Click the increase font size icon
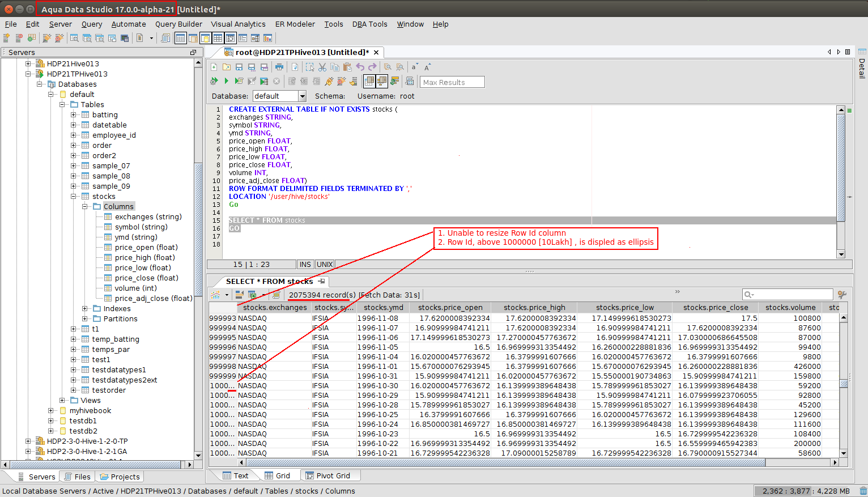The height and width of the screenshot is (497, 868). coord(428,67)
